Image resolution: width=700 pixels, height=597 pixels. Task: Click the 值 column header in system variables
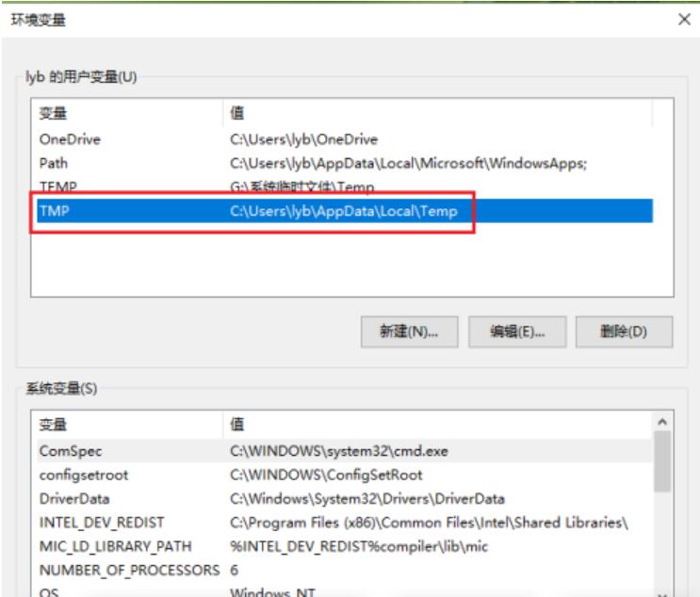click(x=237, y=426)
